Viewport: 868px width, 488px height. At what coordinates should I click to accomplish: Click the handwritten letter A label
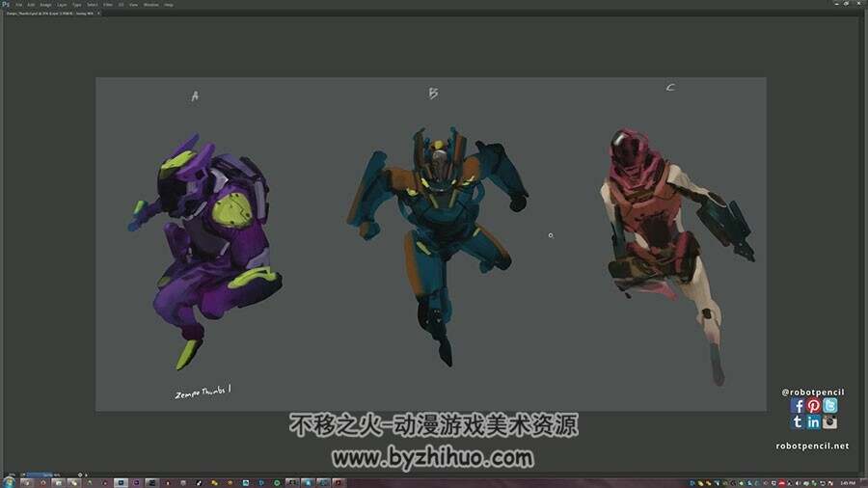coord(195,96)
